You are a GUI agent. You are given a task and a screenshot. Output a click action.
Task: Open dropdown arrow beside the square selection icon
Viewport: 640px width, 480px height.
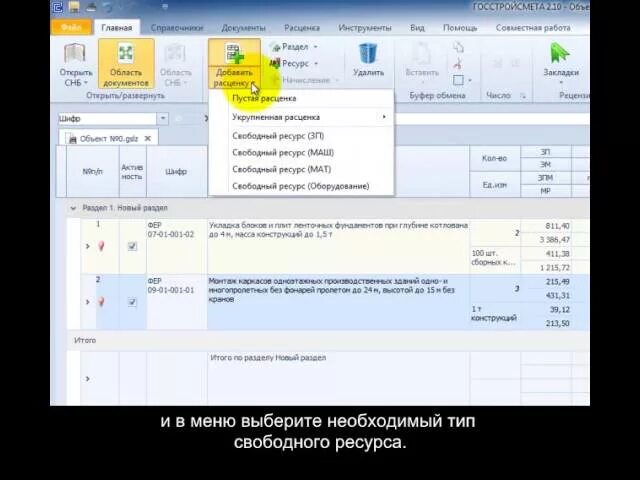click(x=470, y=80)
